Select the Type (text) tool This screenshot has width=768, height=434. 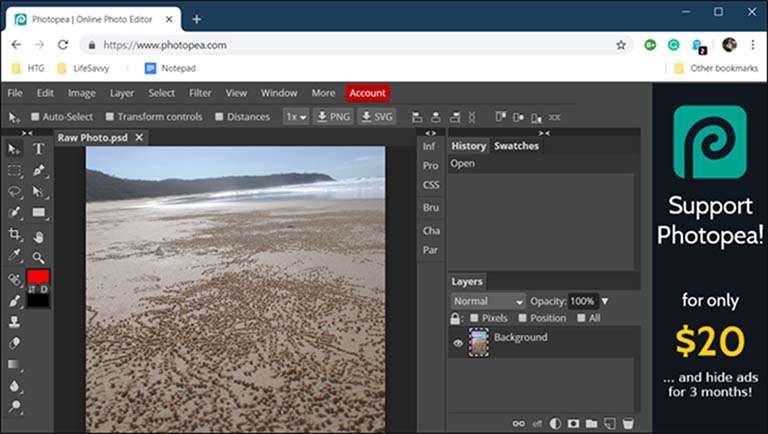click(38, 149)
